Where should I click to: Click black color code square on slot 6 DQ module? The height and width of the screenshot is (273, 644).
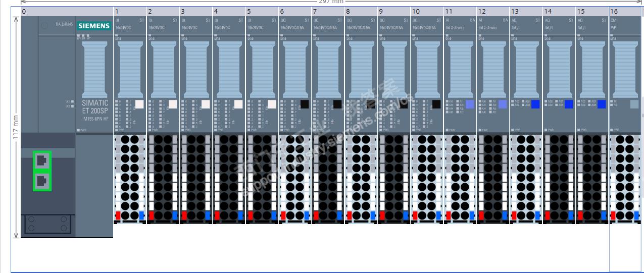pos(305,104)
